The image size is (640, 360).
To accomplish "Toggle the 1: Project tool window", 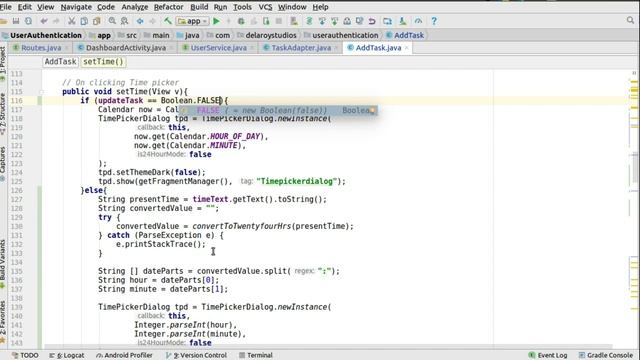I will tap(3, 64).
